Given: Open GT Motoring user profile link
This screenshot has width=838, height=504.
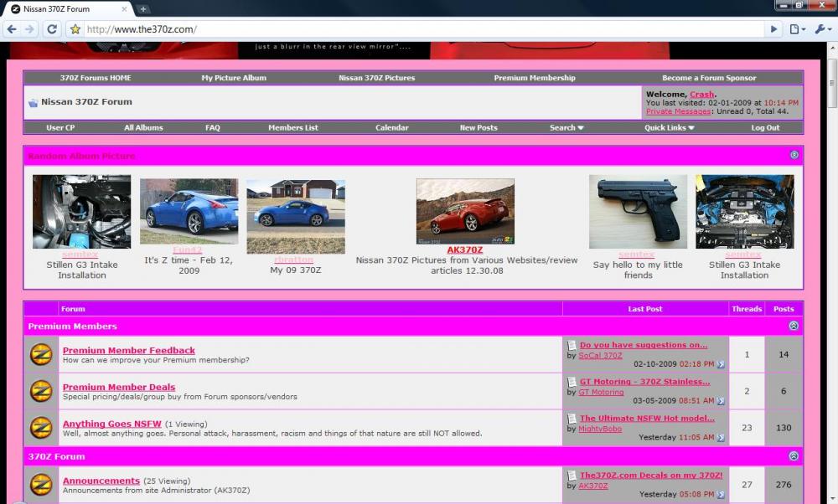Looking at the screenshot, I should tap(601, 392).
